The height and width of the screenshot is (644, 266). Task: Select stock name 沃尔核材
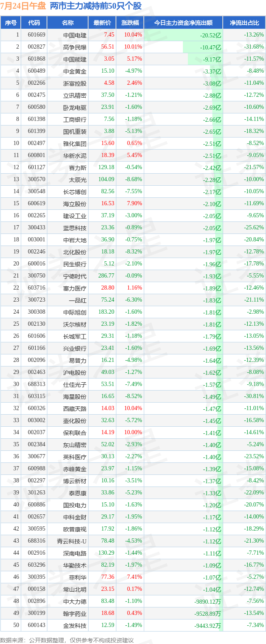tap(75, 324)
